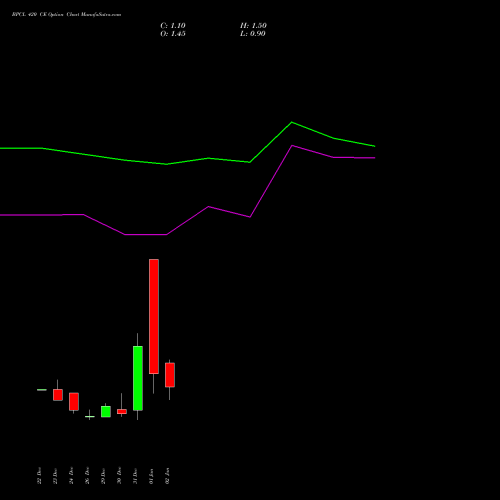Click the high value 'H: 1.50'

point(253,26)
